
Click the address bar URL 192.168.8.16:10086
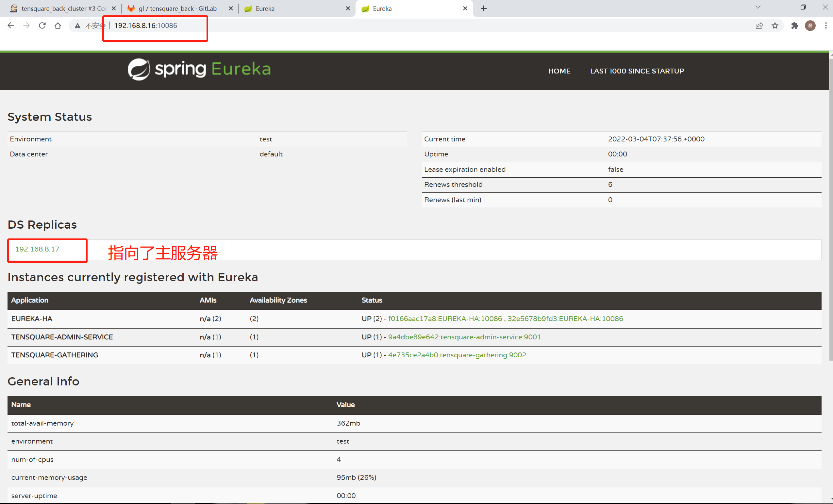pyautogui.click(x=145, y=26)
